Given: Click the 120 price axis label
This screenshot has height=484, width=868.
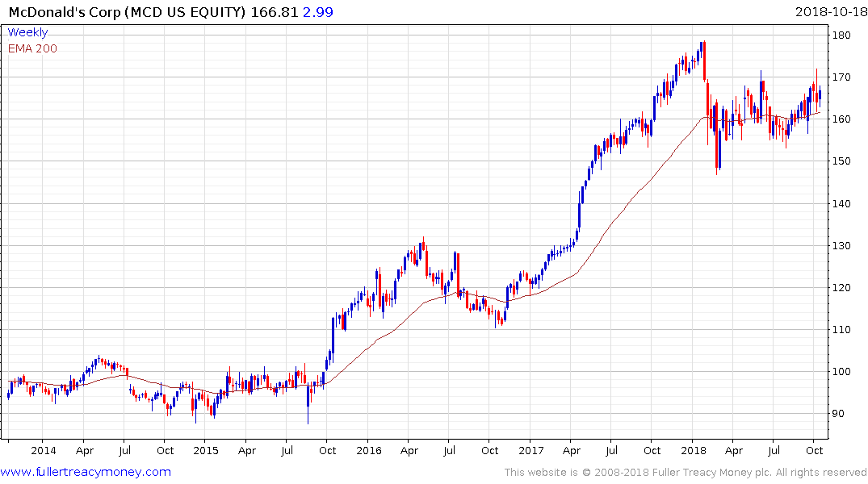Looking at the screenshot, I should pos(841,288).
